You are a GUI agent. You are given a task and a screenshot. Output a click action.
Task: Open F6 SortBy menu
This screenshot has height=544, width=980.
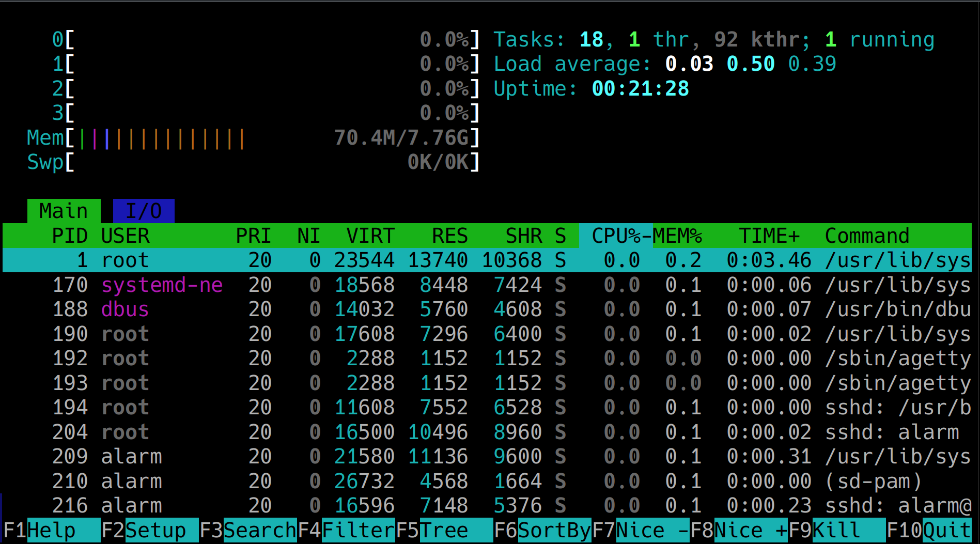[542, 531]
